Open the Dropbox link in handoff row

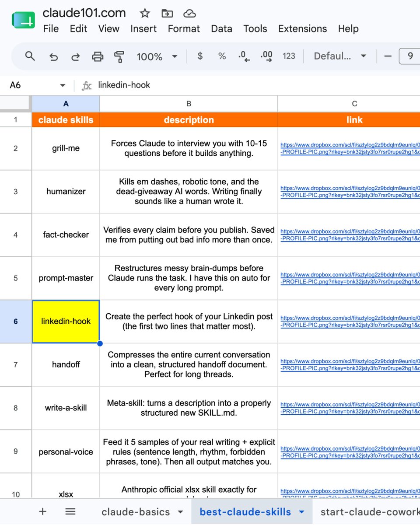point(350,365)
